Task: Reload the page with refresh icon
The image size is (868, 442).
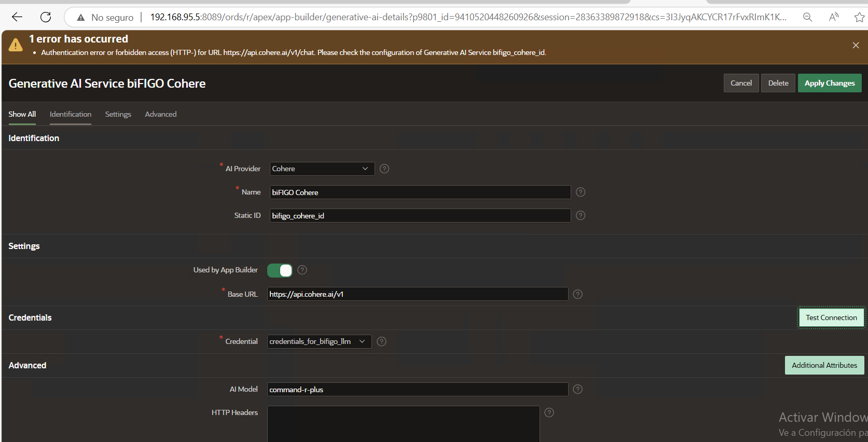Action: pyautogui.click(x=46, y=17)
